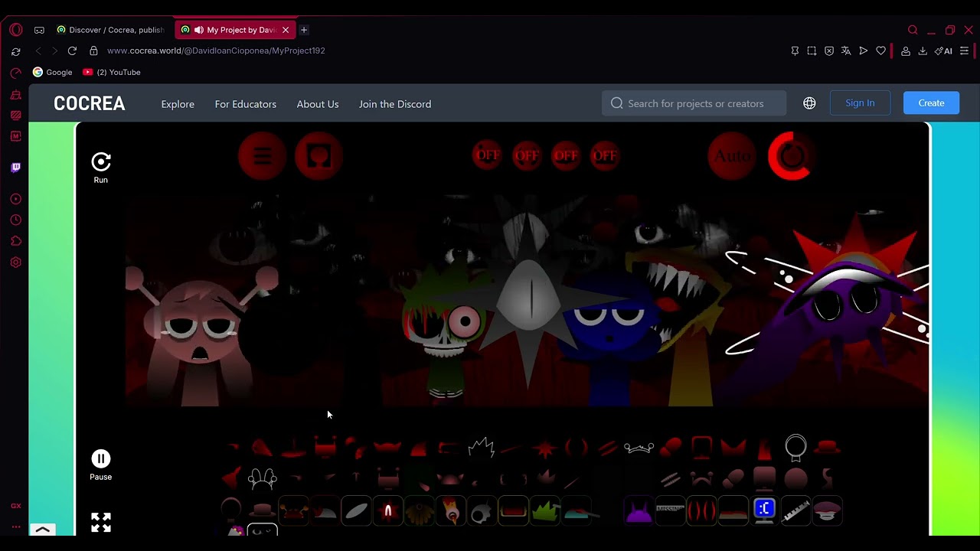Pause the running project
980x551 pixels.
[101, 465]
